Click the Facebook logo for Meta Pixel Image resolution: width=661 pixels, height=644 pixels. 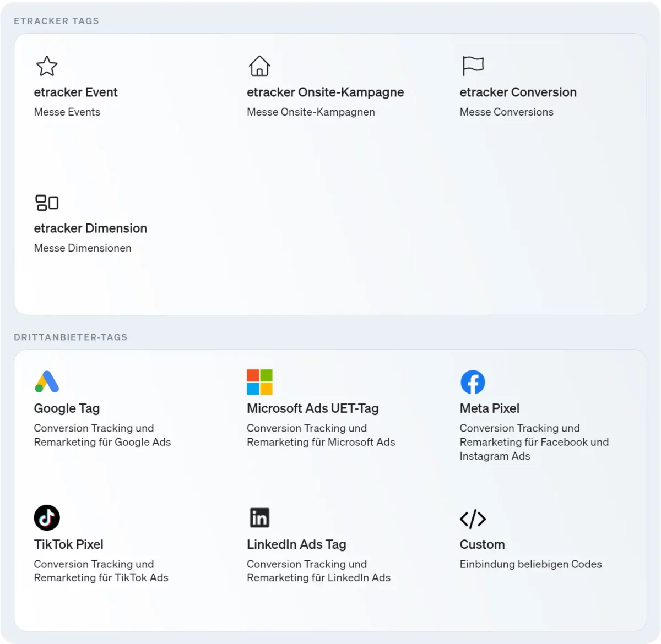473,382
